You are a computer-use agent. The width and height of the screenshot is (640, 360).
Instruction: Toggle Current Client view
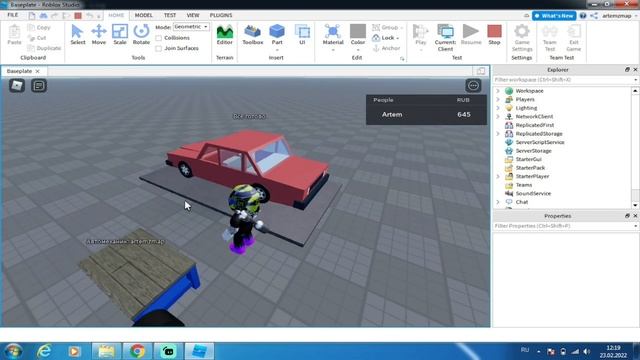coord(445,38)
